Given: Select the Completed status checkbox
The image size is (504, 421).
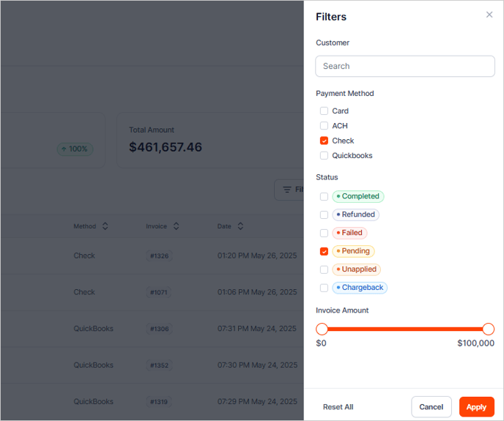Looking at the screenshot, I should pyautogui.click(x=324, y=196).
